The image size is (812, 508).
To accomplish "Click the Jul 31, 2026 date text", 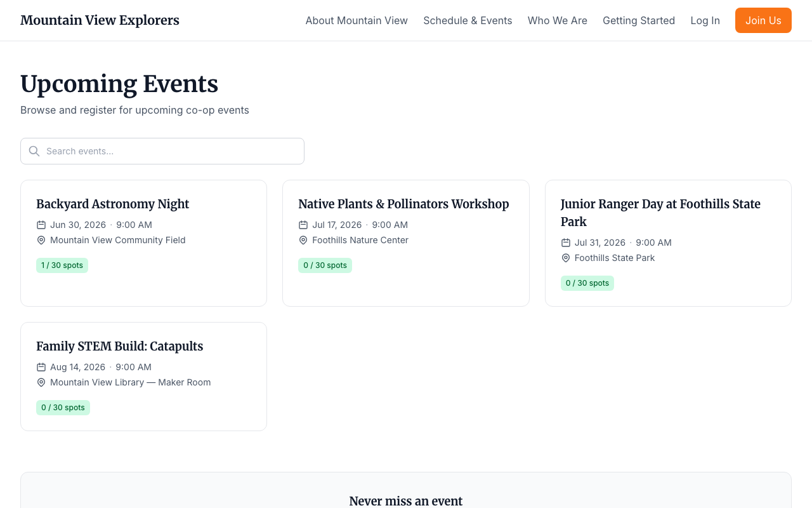I will [x=600, y=243].
